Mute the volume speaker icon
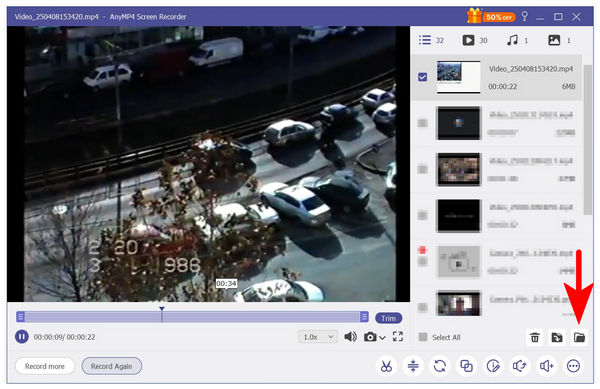This screenshot has width=600, height=389. tap(350, 337)
